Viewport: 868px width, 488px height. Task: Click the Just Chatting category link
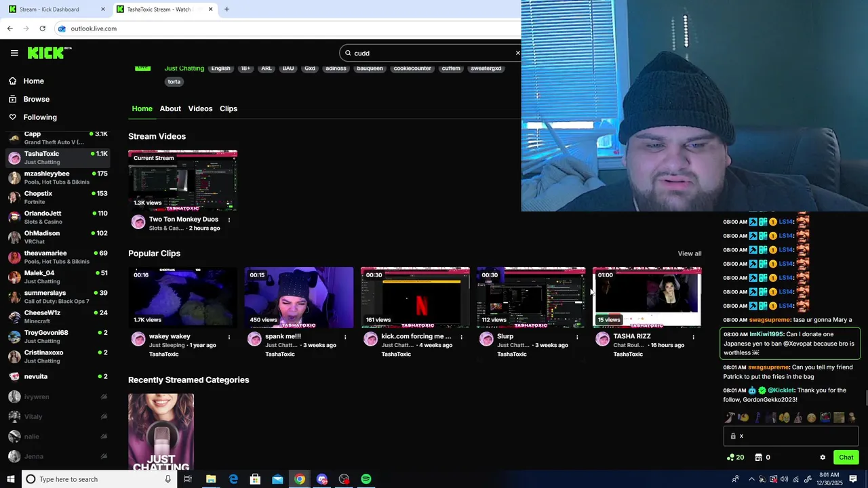[184, 68]
